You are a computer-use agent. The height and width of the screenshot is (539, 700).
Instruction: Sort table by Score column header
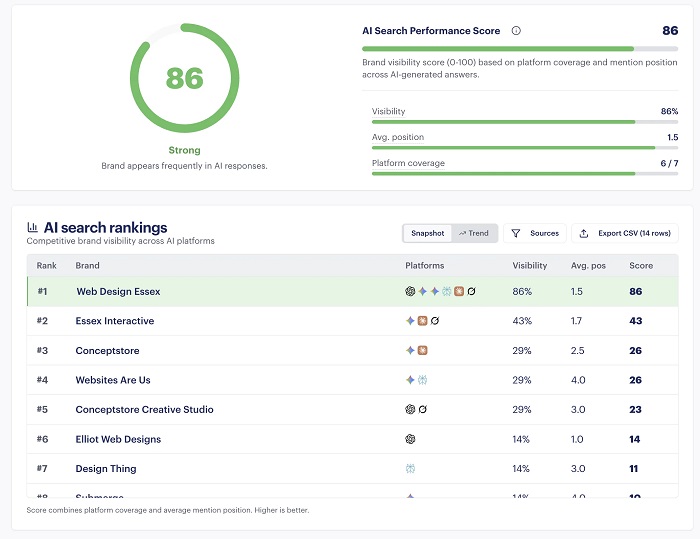(x=641, y=265)
